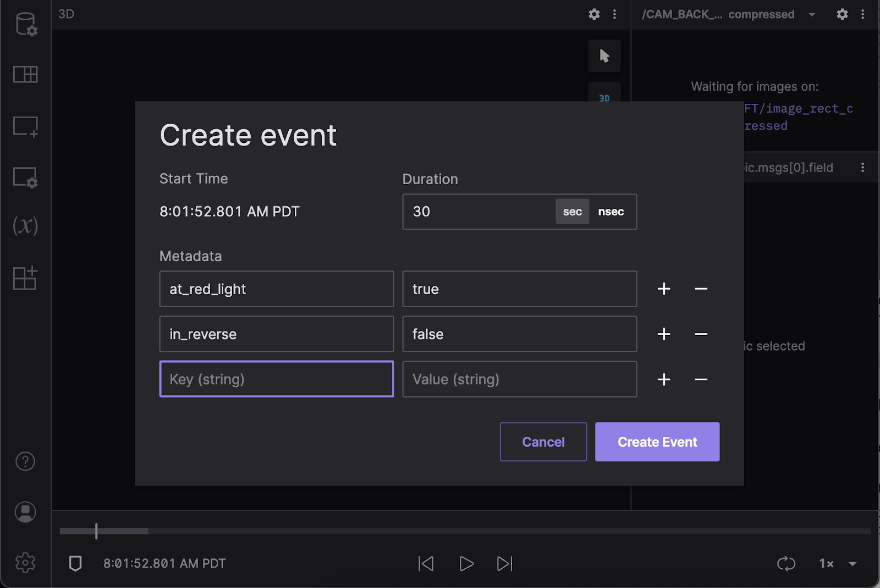Viewport: 880px width, 588px height.
Task: Open the msgs[0].field three-dot menu
Action: tap(863, 168)
